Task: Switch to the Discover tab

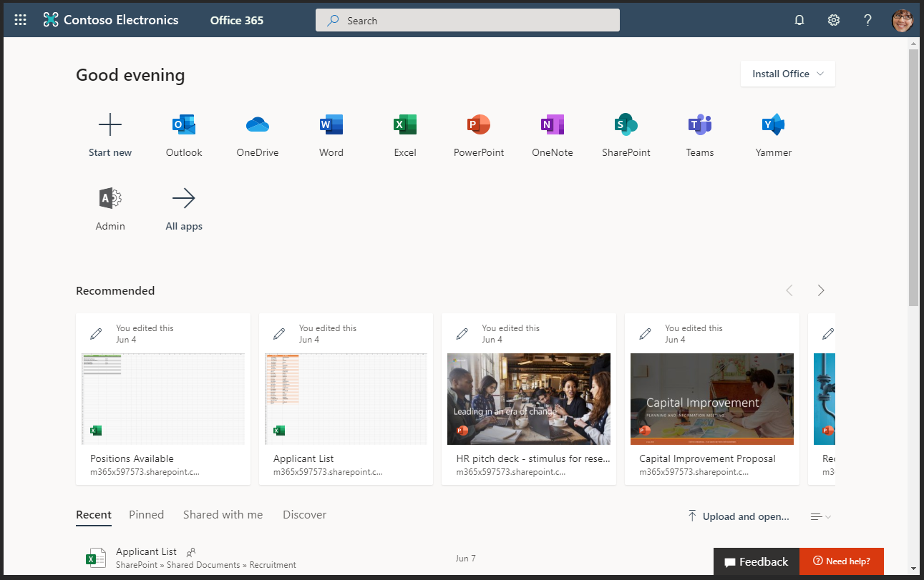Action: coord(304,515)
